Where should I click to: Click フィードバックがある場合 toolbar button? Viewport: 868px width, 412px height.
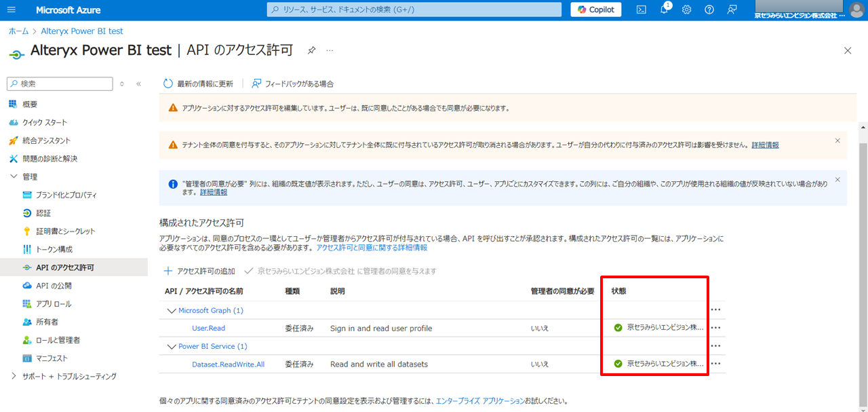click(292, 83)
